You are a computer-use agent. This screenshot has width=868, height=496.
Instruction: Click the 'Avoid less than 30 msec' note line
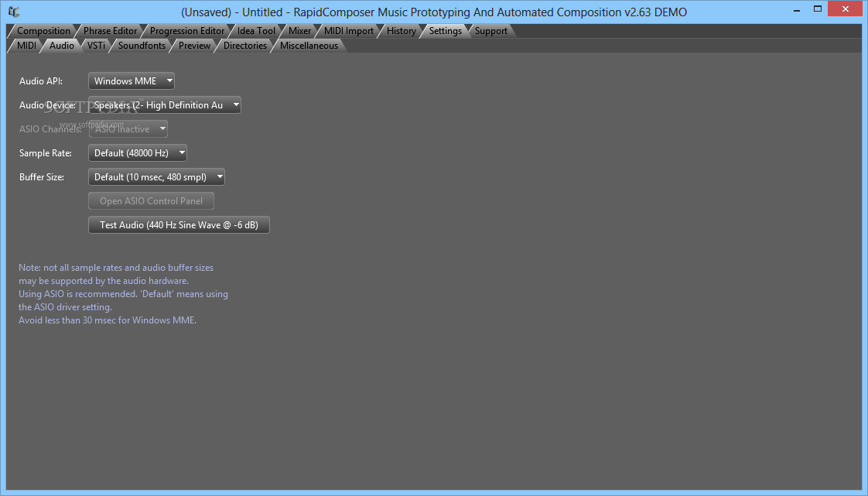(108, 320)
